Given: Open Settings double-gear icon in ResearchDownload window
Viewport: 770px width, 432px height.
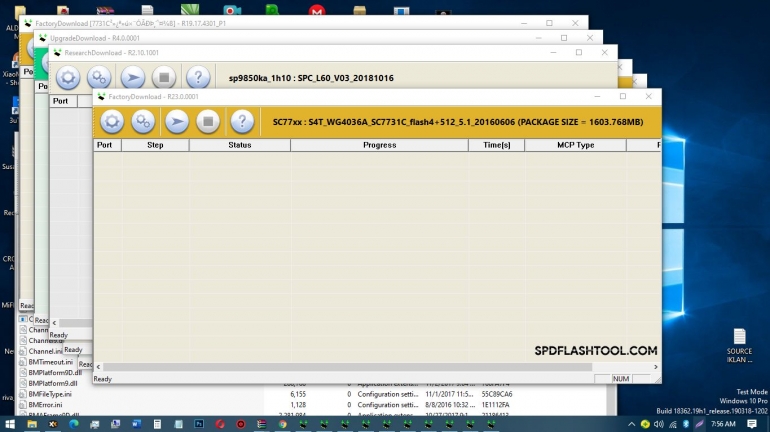Looking at the screenshot, I should tap(99, 78).
